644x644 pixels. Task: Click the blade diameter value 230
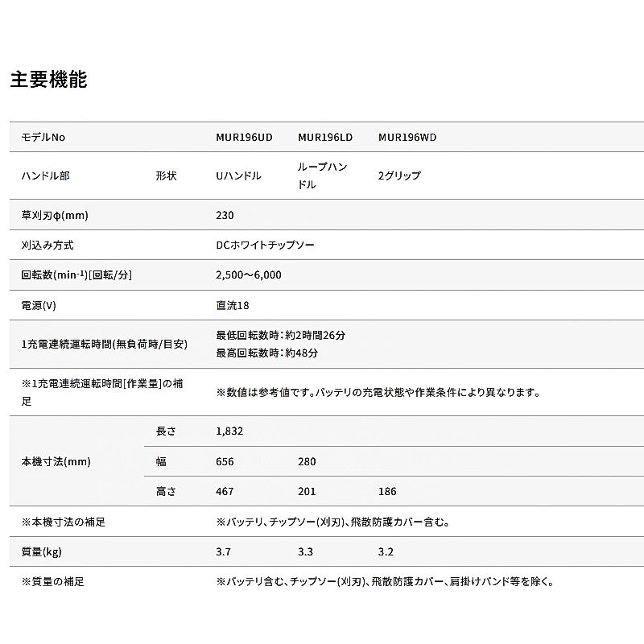(225, 215)
